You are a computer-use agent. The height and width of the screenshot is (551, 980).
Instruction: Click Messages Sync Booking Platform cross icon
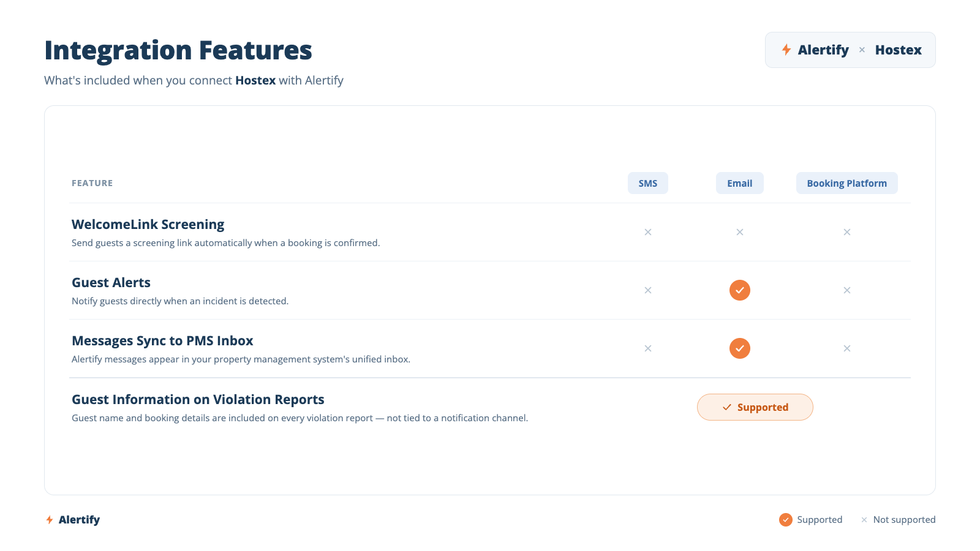pos(847,348)
